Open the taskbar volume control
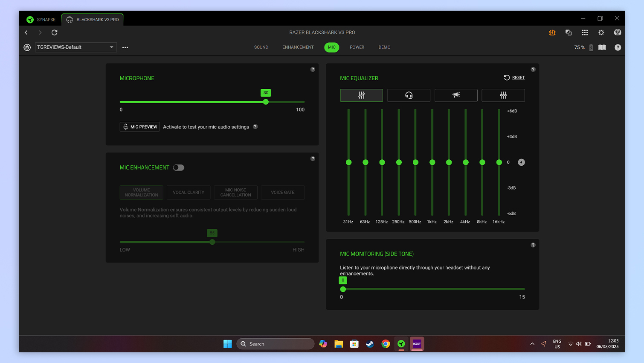This screenshot has height=363, width=644. pos(579,344)
